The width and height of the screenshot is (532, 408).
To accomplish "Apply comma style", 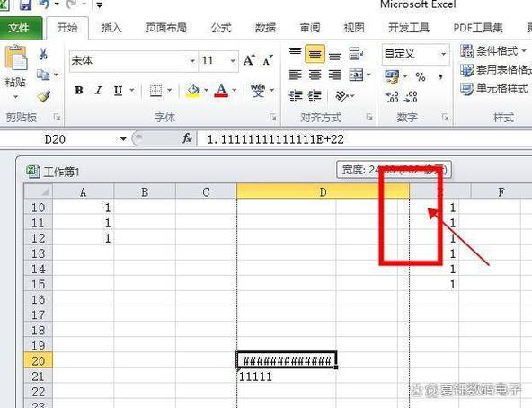I will [440, 76].
